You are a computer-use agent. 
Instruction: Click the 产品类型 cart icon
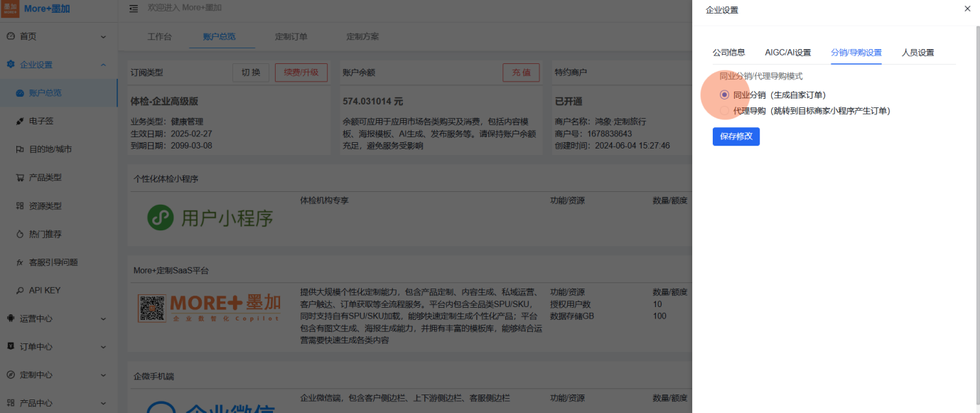click(x=20, y=178)
